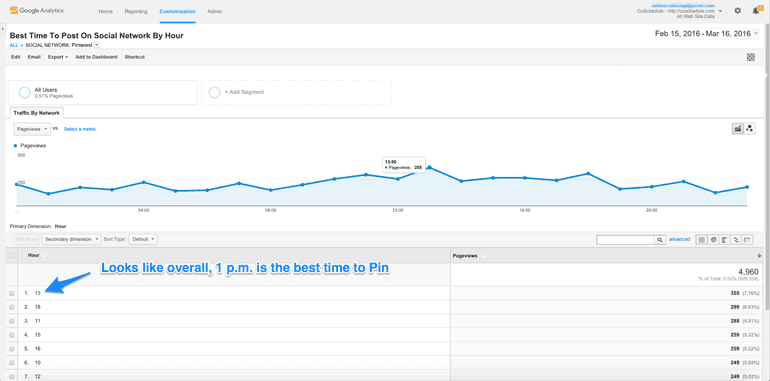This screenshot has width=770, height=381.
Task: Click + Add Segment box
Action: click(296, 92)
